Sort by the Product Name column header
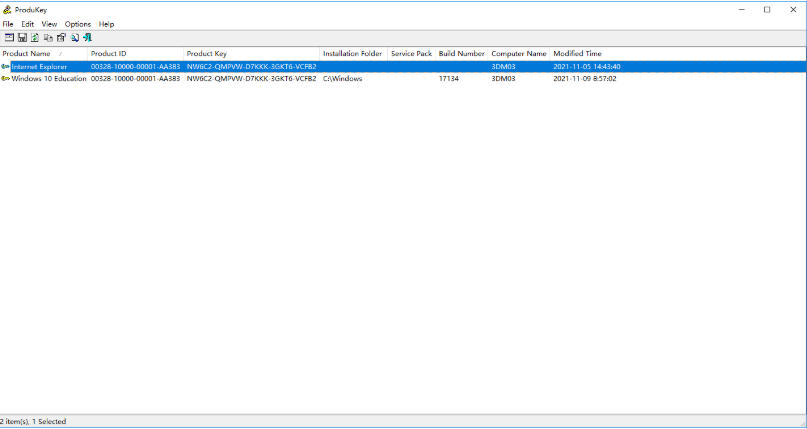This screenshot has height=429, width=807. [28, 53]
